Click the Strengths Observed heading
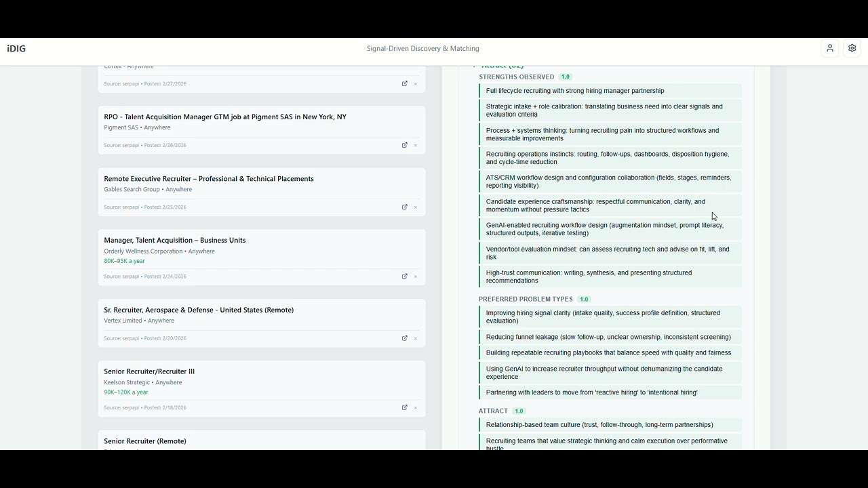 [517, 77]
